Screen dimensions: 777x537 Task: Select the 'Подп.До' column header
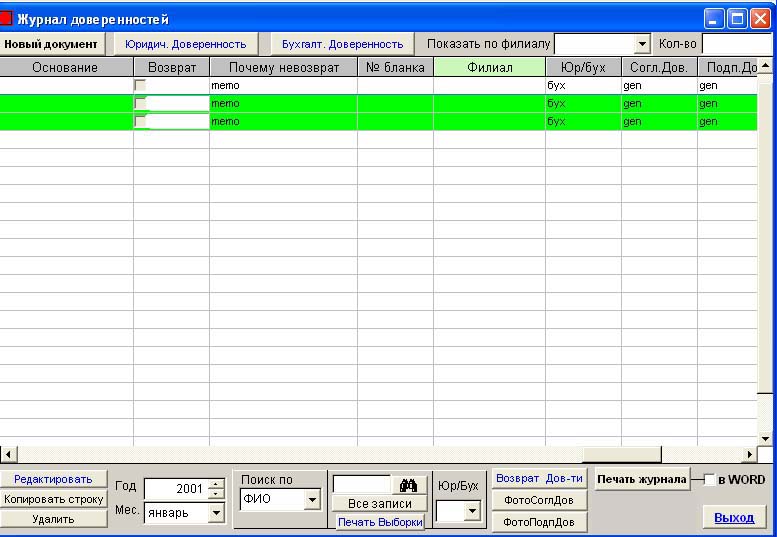(728, 67)
